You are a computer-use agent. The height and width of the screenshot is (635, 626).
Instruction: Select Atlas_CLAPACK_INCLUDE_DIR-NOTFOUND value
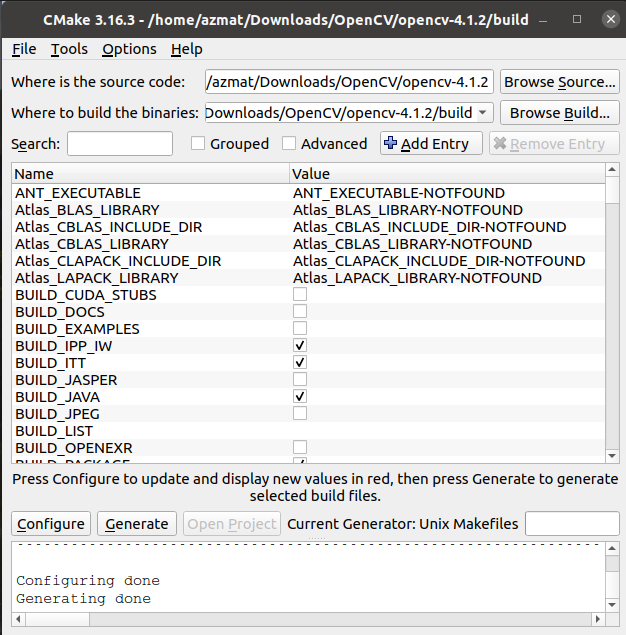point(439,261)
